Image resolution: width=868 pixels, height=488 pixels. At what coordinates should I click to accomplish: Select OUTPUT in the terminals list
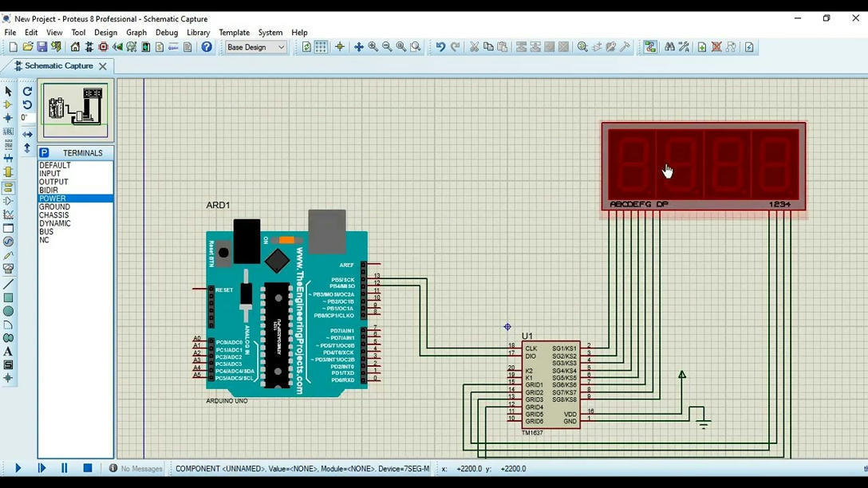pos(53,182)
